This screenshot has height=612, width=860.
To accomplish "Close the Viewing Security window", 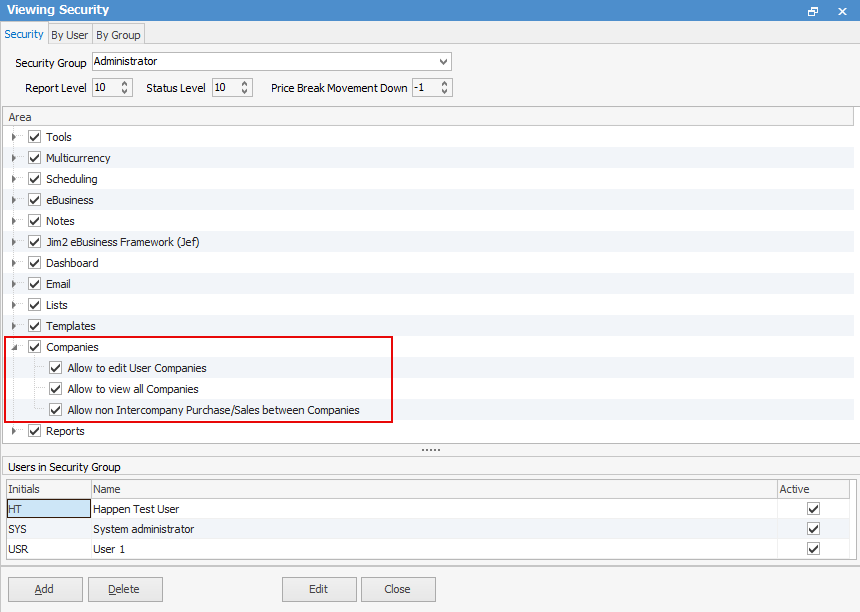I will (x=842, y=11).
